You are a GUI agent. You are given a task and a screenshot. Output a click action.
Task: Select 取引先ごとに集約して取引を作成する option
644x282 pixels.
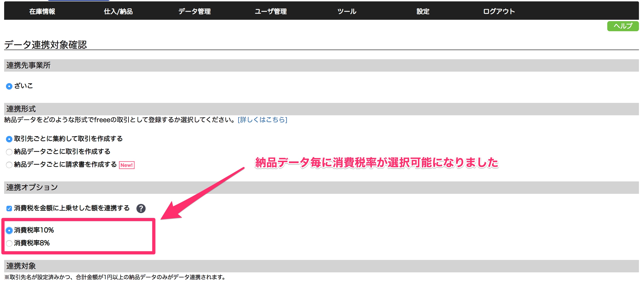(x=9, y=139)
